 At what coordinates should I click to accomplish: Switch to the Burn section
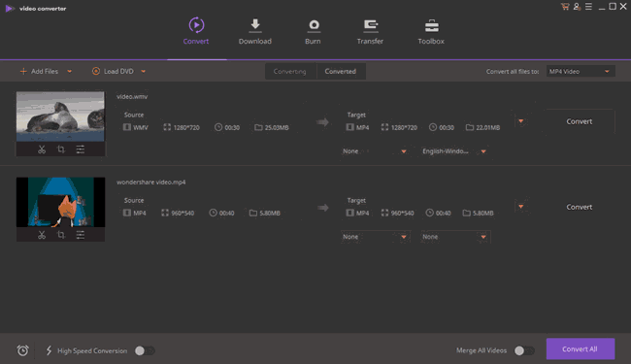pyautogui.click(x=313, y=31)
